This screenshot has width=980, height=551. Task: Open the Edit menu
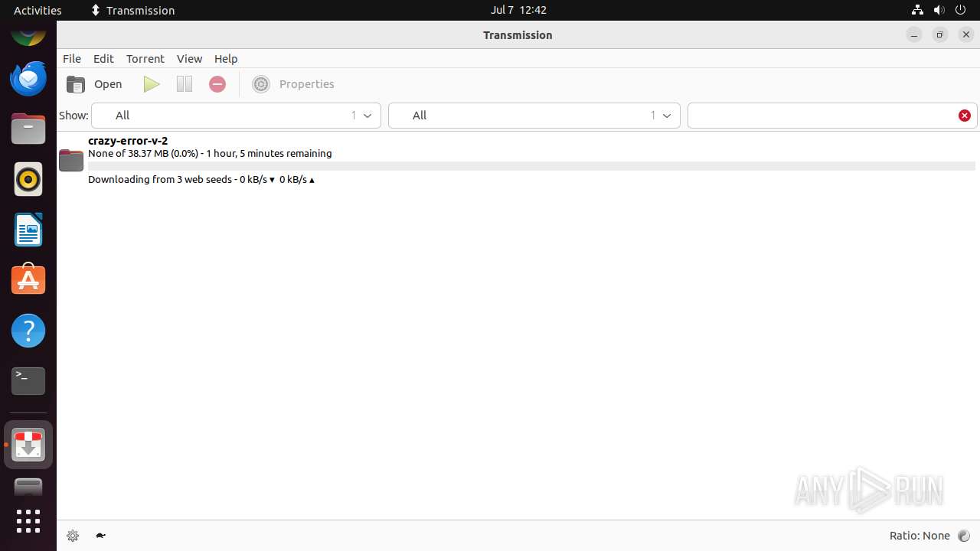(103, 59)
